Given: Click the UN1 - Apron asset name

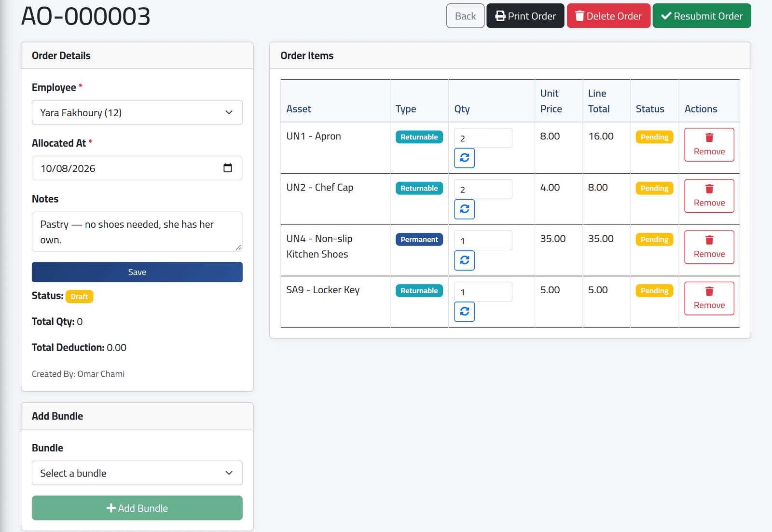Looking at the screenshot, I should pyautogui.click(x=314, y=136).
